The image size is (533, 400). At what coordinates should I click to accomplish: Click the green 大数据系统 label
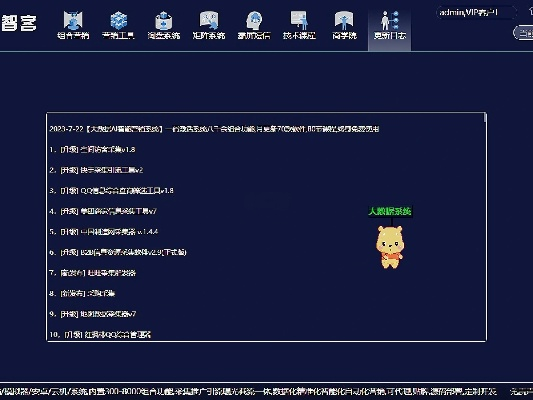[x=390, y=211]
